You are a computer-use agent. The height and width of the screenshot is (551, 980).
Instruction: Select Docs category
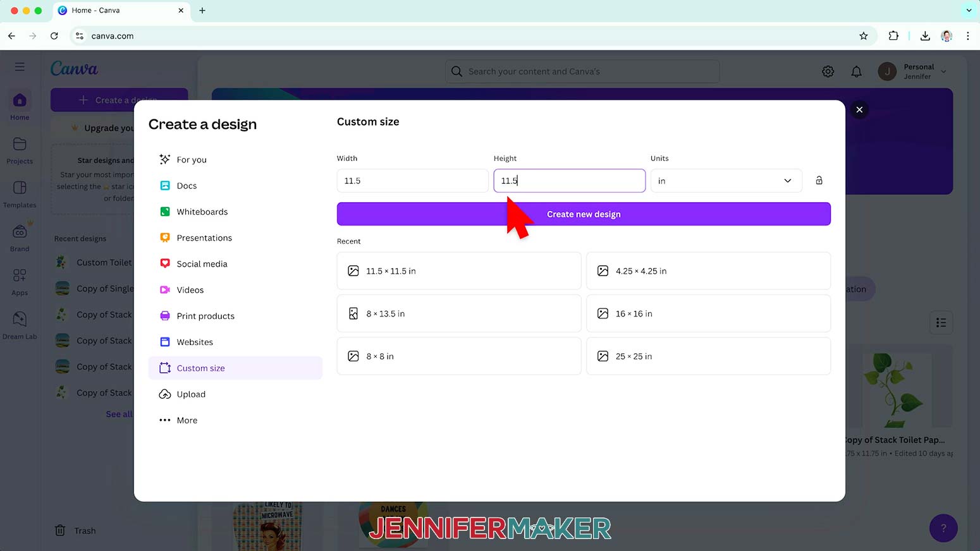(235, 186)
